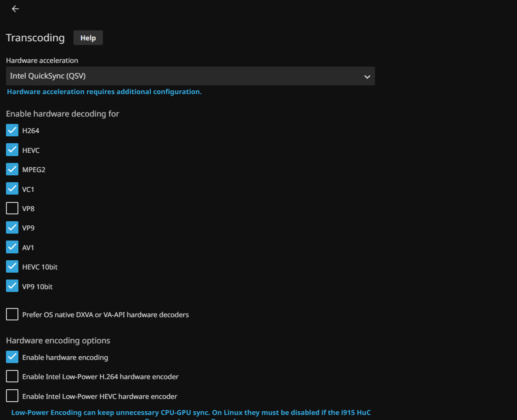Image resolution: width=517 pixels, height=420 pixels.
Task: Turn off Enable hardware encoding
Action: 12,357
